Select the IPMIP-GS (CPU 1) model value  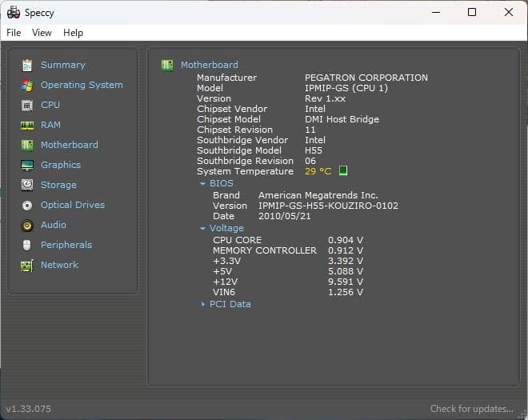(346, 88)
